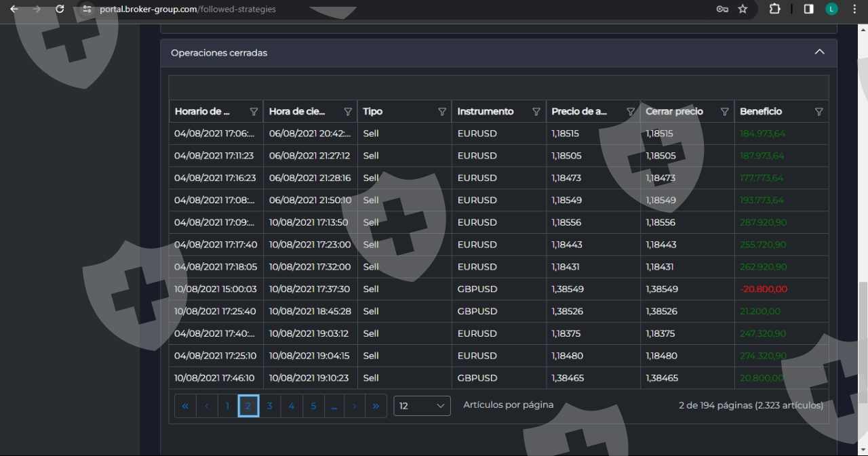Open filter for Hora de cierre column
The height and width of the screenshot is (456, 868).
[x=348, y=112]
